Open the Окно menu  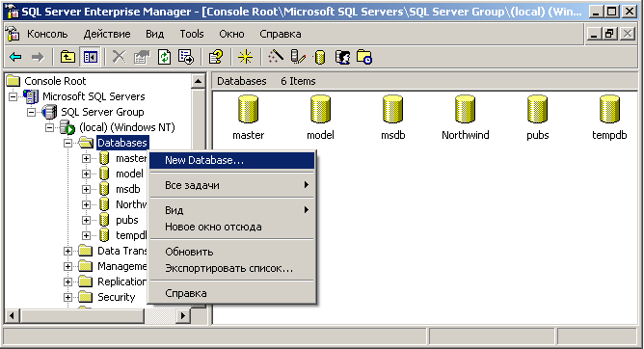[x=231, y=34]
